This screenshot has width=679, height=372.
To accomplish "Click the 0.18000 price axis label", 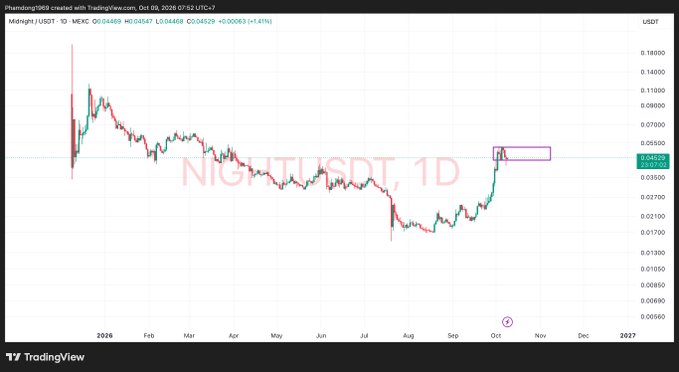I will (653, 53).
